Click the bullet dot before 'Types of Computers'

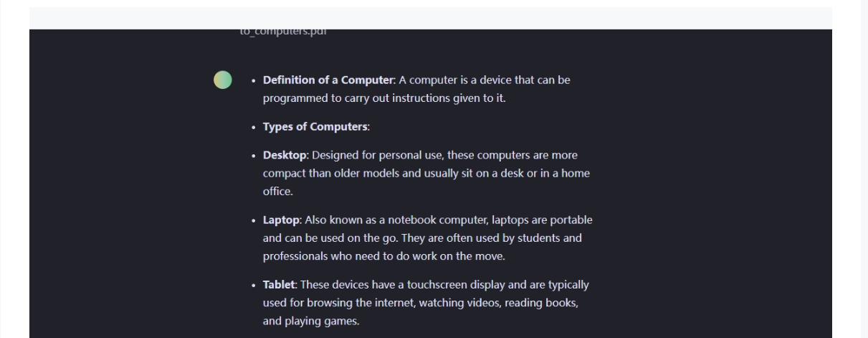[x=254, y=128]
